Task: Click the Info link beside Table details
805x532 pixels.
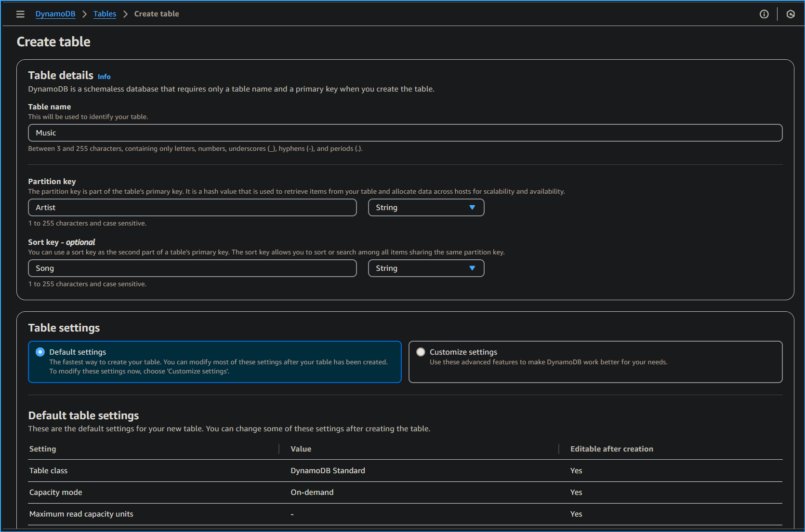Action: [x=104, y=76]
